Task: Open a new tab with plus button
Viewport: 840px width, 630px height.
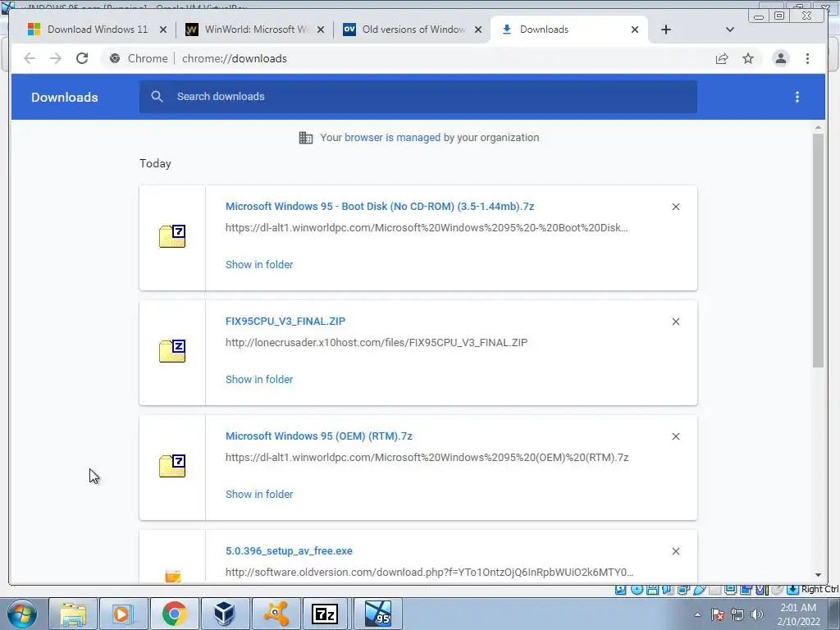Action: (666, 30)
